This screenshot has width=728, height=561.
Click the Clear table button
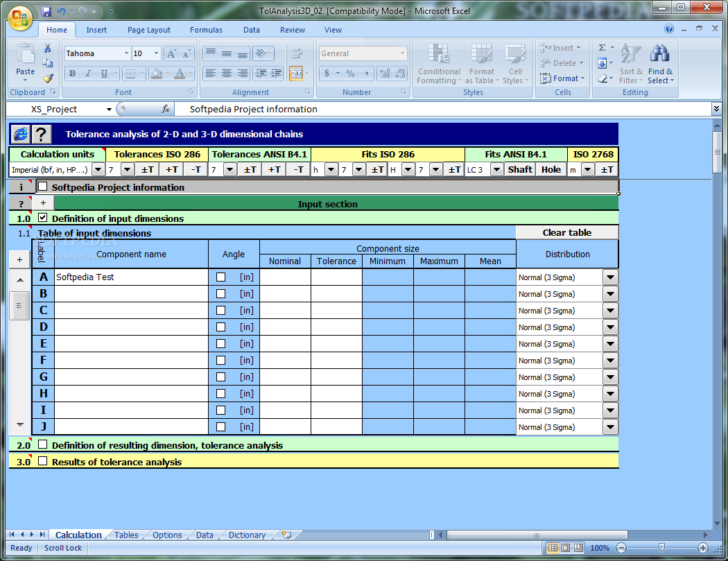(x=567, y=233)
